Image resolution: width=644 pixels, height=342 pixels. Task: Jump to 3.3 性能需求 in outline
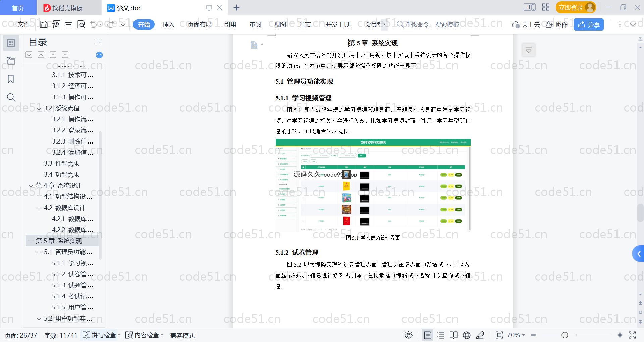pos(62,164)
